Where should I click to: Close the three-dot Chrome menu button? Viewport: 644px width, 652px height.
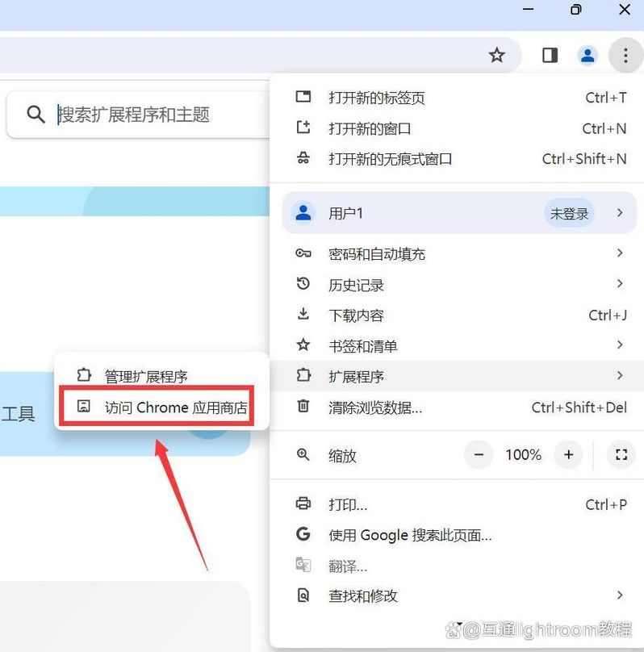point(625,55)
